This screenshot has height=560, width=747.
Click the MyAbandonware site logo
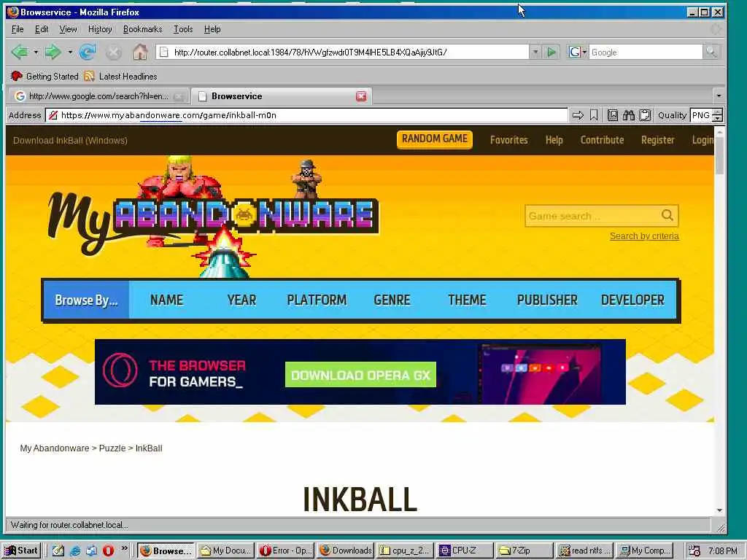[x=214, y=217]
